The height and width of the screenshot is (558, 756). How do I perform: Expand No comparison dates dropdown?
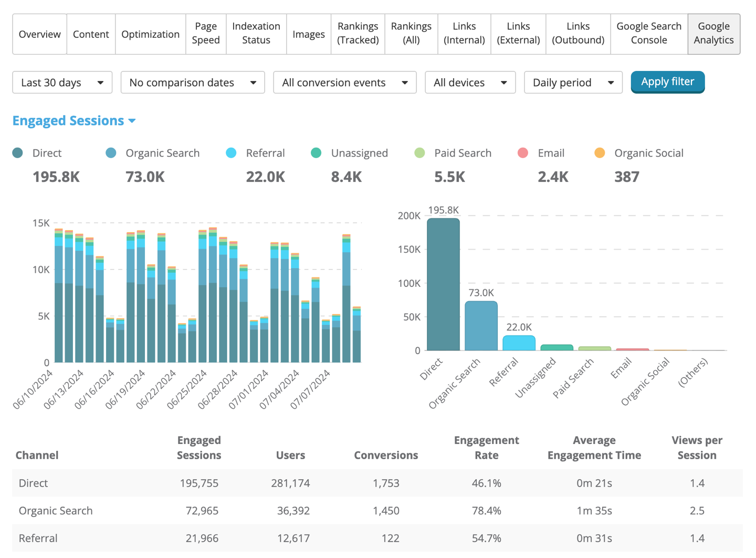pyautogui.click(x=193, y=82)
